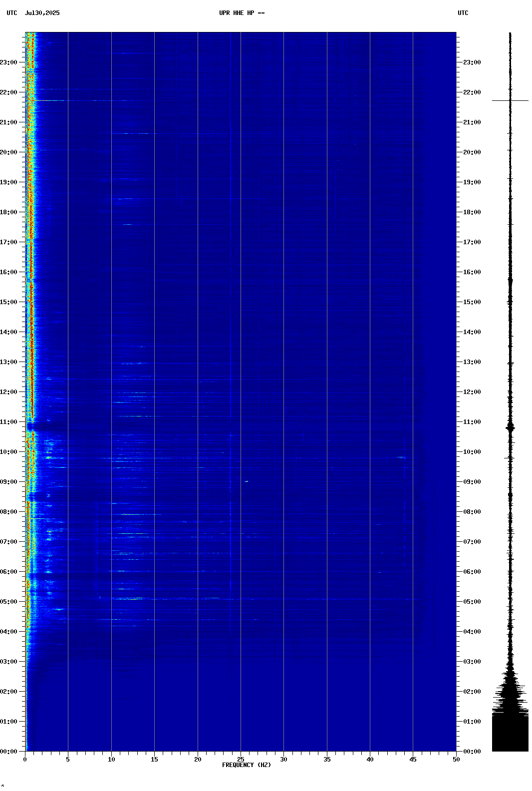532x791 pixels.
Task: Click the left axis 18:00 time label
Action: [8, 212]
